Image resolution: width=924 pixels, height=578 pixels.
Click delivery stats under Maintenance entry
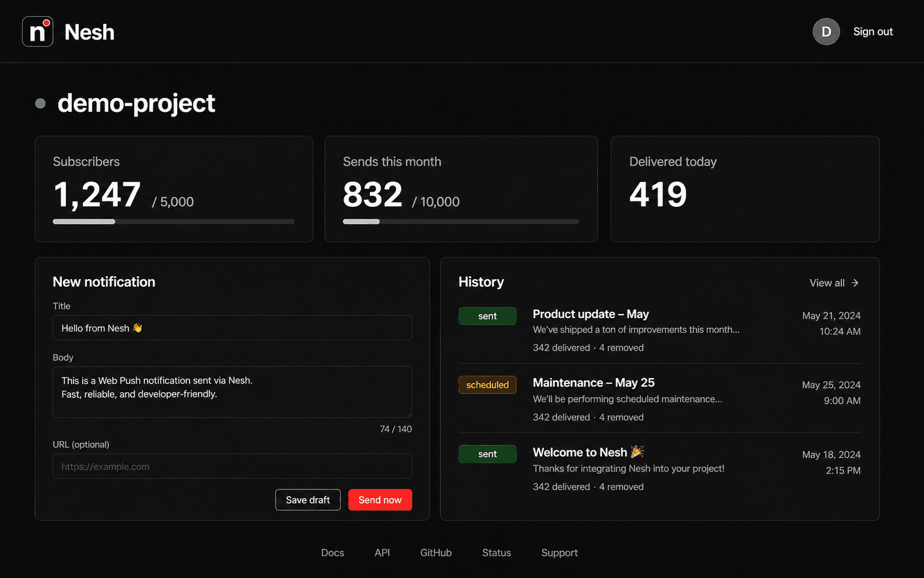tap(588, 417)
